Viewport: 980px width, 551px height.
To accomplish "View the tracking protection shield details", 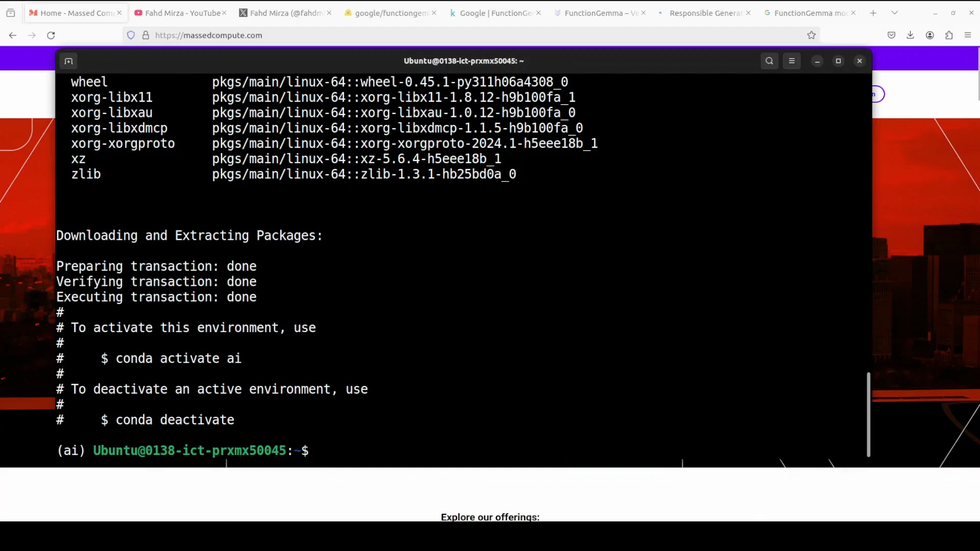I will pyautogui.click(x=131, y=35).
